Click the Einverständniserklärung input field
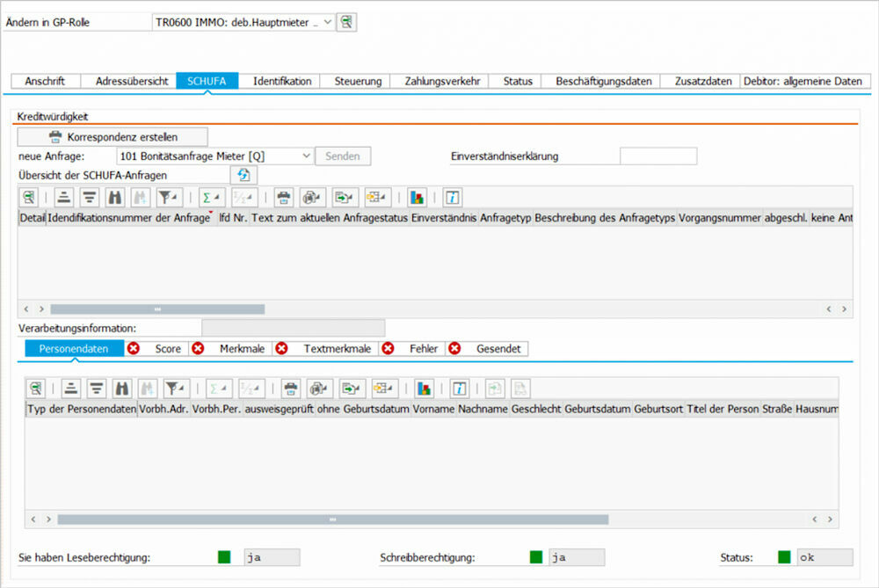The width and height of the screenshot is (879, 588). click(x=657, y=156)
